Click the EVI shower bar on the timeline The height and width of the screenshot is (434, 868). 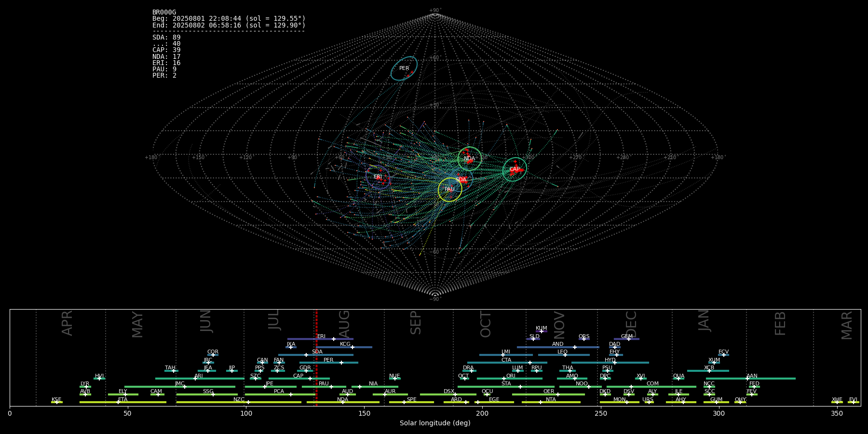(854, 402)
